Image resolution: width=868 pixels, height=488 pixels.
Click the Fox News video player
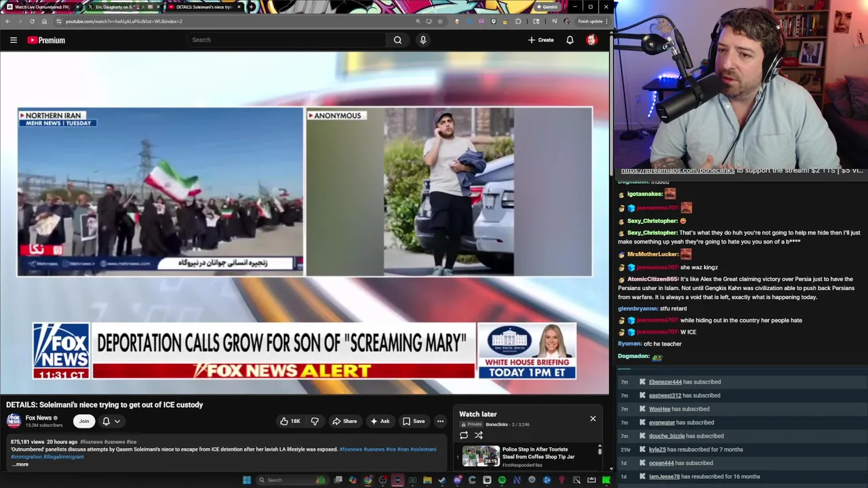pyautogui.click(x=304, y=224)
